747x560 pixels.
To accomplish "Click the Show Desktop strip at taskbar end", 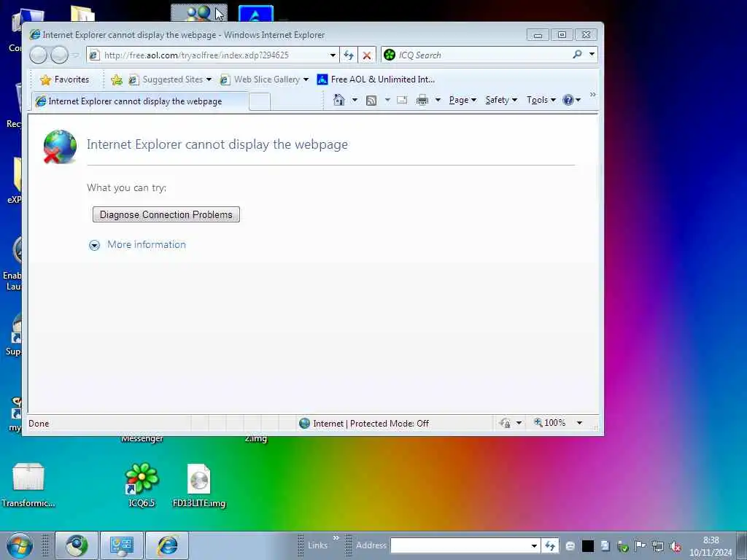I will 742,545.
